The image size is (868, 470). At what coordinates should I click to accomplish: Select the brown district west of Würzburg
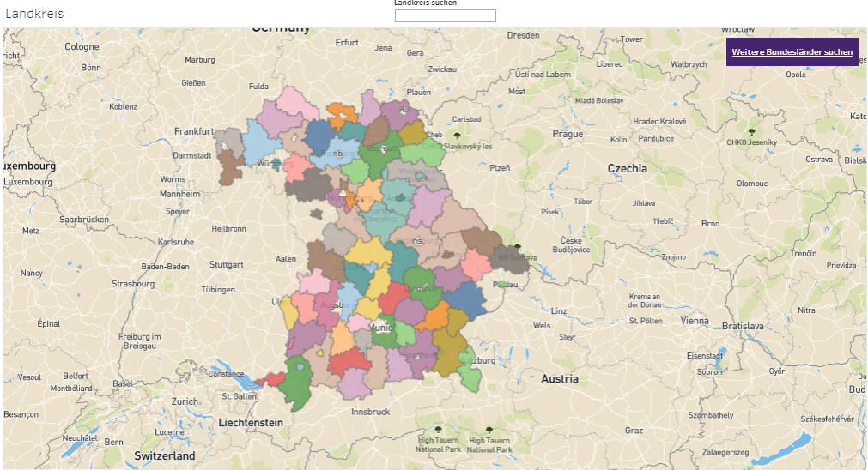click(230, 167)
